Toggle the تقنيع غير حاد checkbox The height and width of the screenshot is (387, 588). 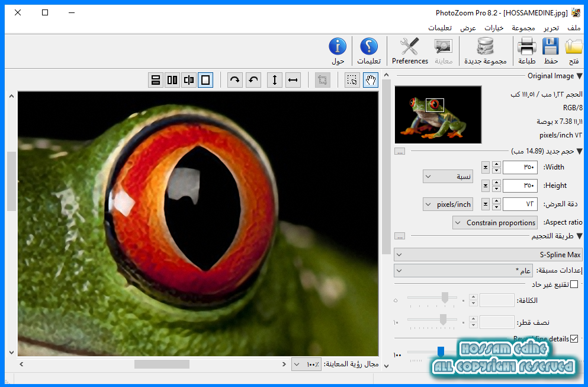[574, 284]
